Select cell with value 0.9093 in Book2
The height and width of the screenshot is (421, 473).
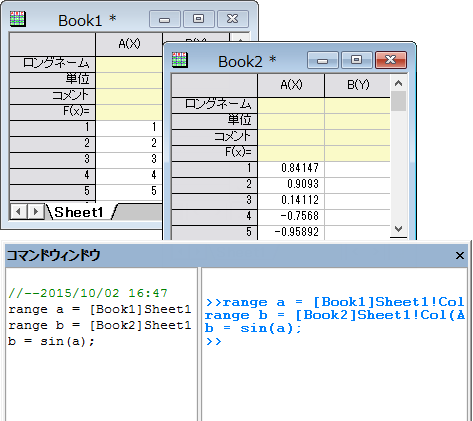[x=291, y=185]
